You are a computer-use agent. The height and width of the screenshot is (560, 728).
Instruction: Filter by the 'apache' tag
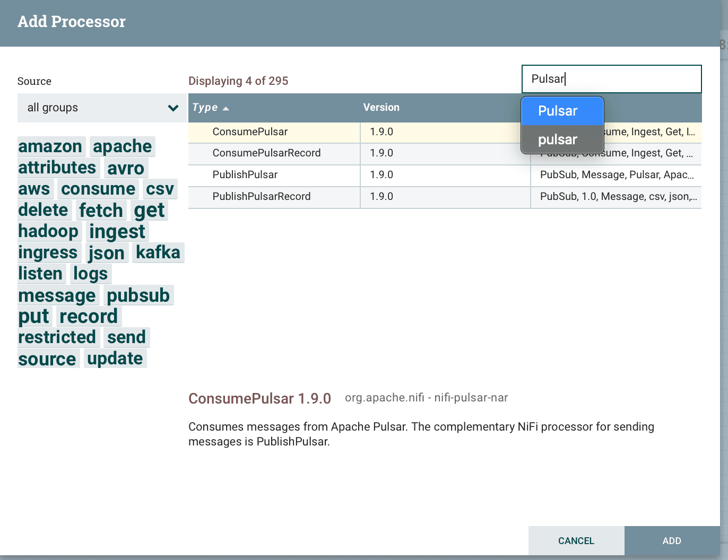click(123, 146)
